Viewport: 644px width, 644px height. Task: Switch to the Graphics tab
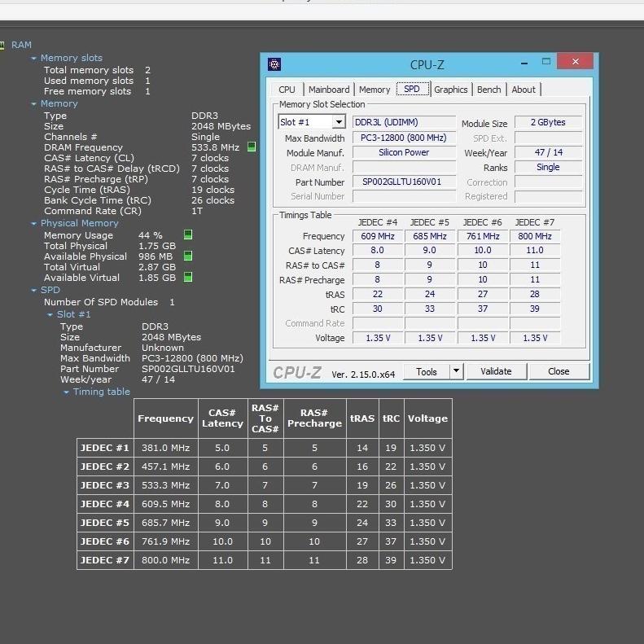coord(450,90)
